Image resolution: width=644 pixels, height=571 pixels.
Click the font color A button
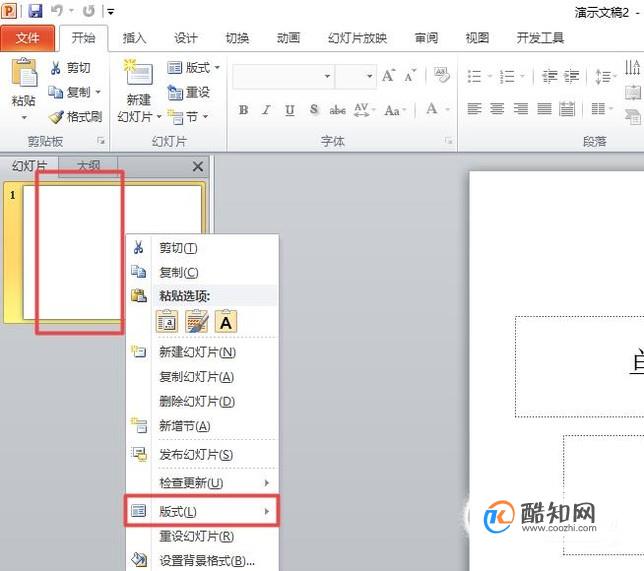pyautogui.click(x=431, y=109)
